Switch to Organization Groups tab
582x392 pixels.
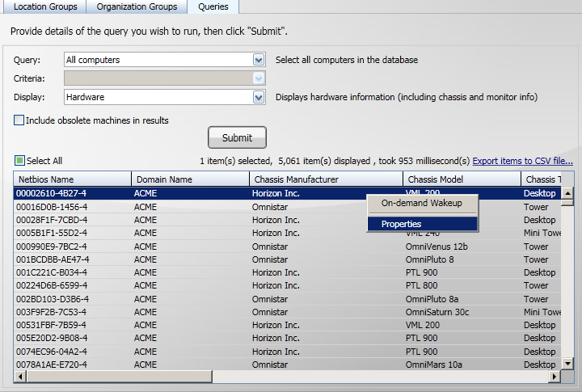[x=137, y=6]
